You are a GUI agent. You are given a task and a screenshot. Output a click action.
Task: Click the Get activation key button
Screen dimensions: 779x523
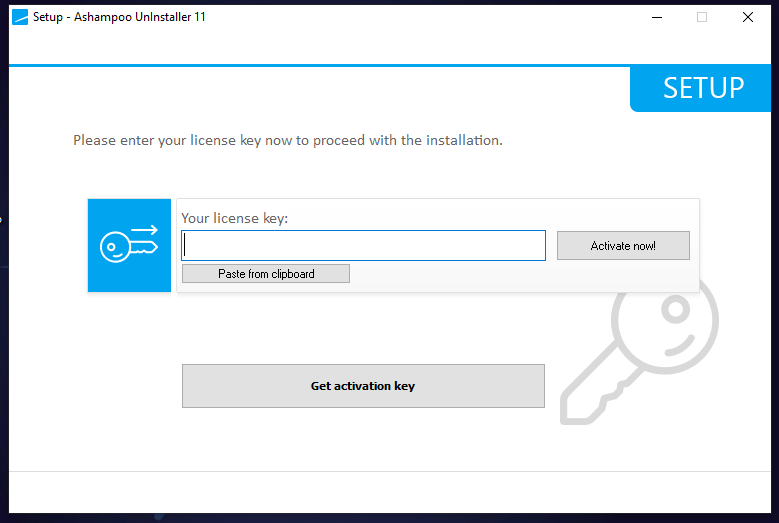[363, 386]
